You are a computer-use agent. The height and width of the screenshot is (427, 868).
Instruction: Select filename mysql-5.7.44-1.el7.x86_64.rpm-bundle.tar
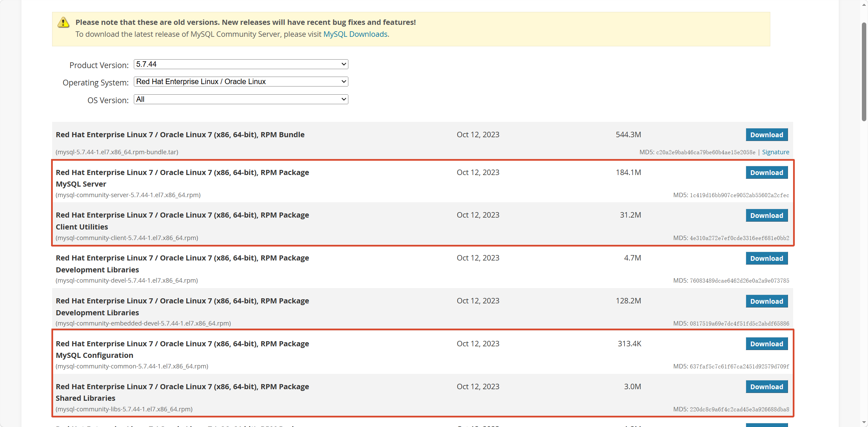117,152
